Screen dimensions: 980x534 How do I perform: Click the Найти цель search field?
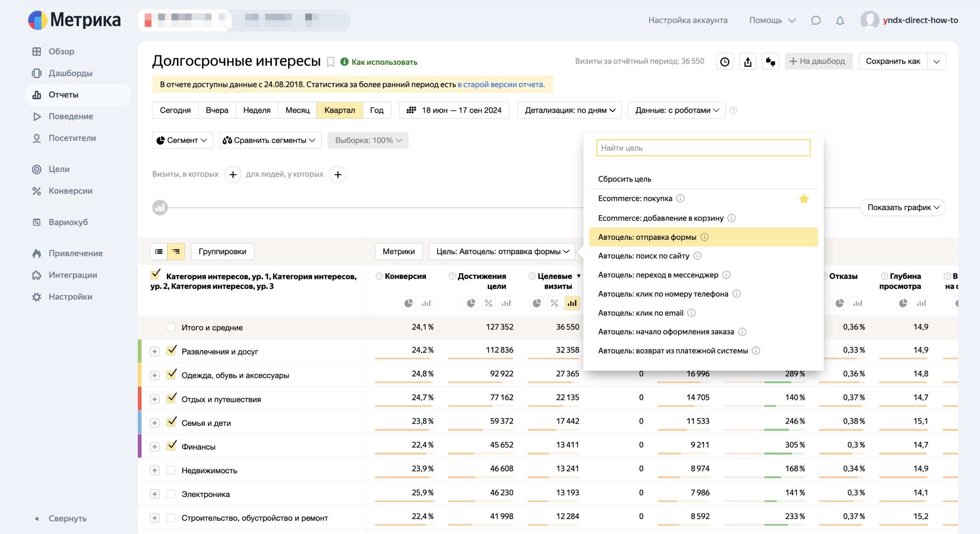[703, 148]
